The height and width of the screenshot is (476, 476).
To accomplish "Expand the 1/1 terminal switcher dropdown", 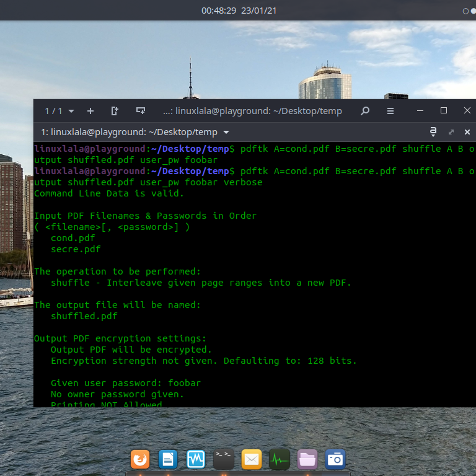I will pyautogui.click(x=59, y=111).
